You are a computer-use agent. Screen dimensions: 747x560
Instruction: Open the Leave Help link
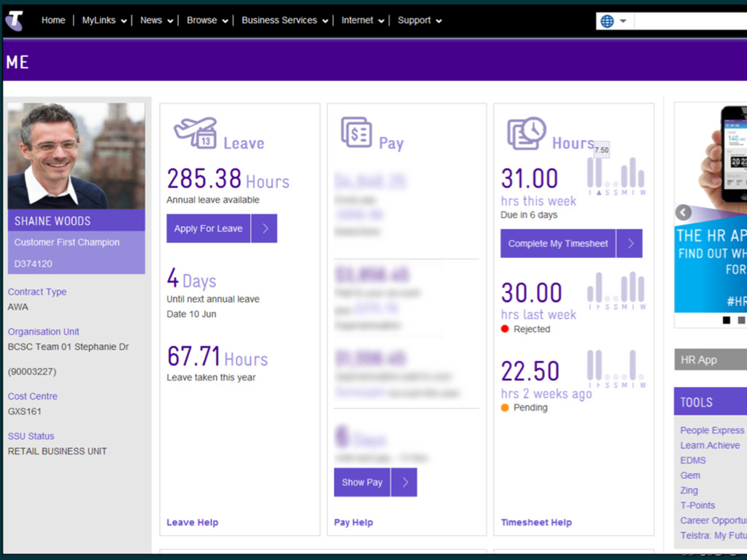tap(193, 522)
